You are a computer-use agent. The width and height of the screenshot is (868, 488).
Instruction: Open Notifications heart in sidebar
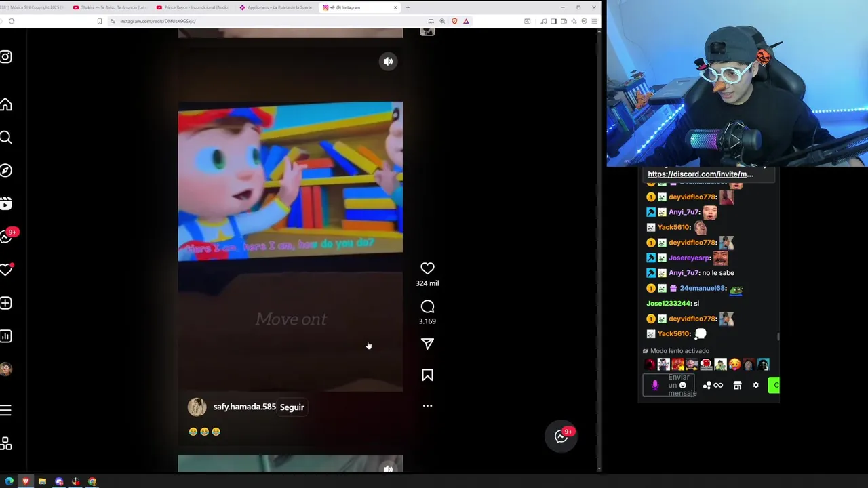click(6, 270)
